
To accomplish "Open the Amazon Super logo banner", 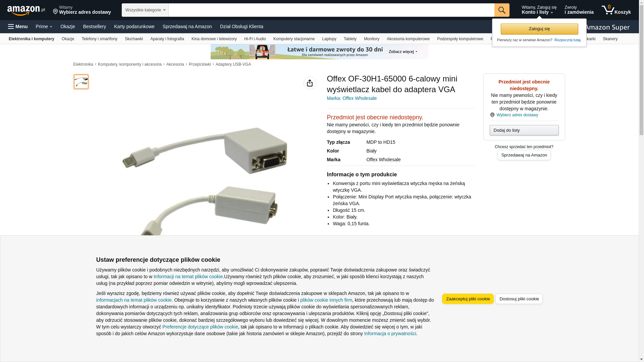I will (607, 27).
